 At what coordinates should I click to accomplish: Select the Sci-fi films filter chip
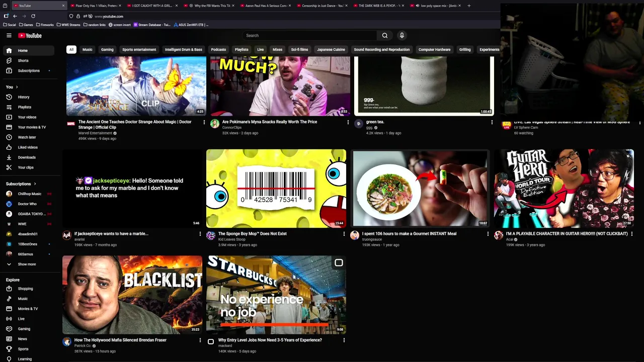[x=299, y=49]
